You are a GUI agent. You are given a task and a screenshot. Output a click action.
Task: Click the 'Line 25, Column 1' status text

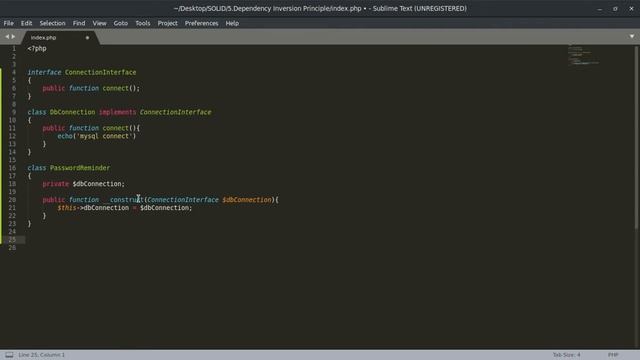coord(41,355)
